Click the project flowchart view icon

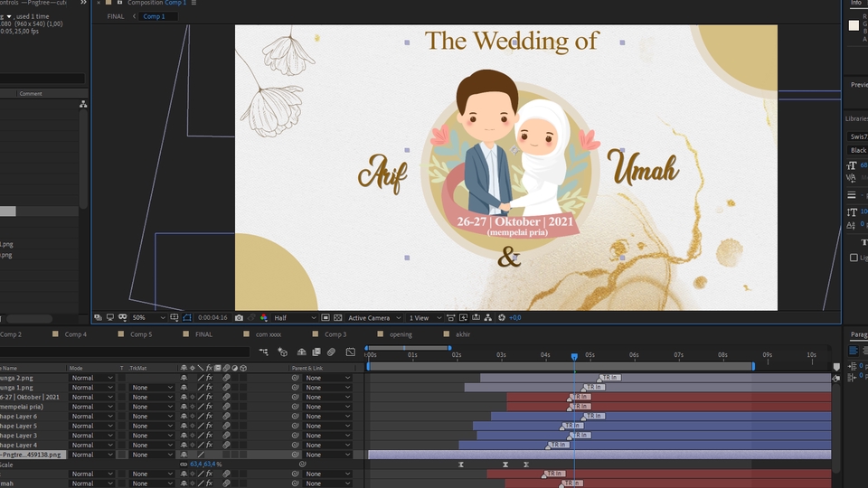tap(83, 104)
